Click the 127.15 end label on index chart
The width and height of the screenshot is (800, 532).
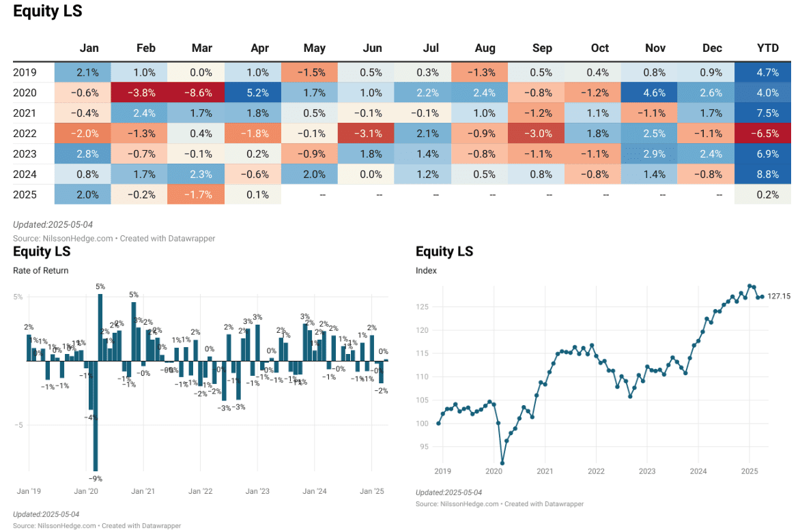pyautogui.click(x=778, y=296)
